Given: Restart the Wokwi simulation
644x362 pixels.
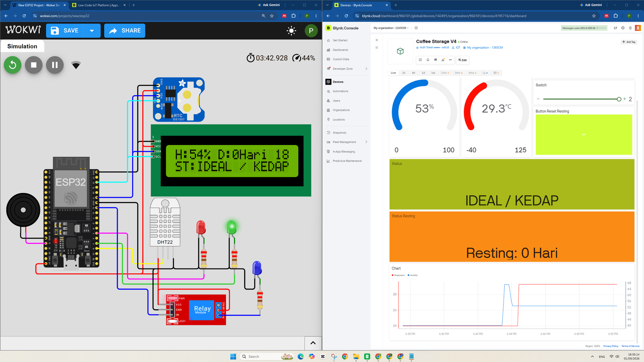Looking at the screenshot, I should click(12, 65).
